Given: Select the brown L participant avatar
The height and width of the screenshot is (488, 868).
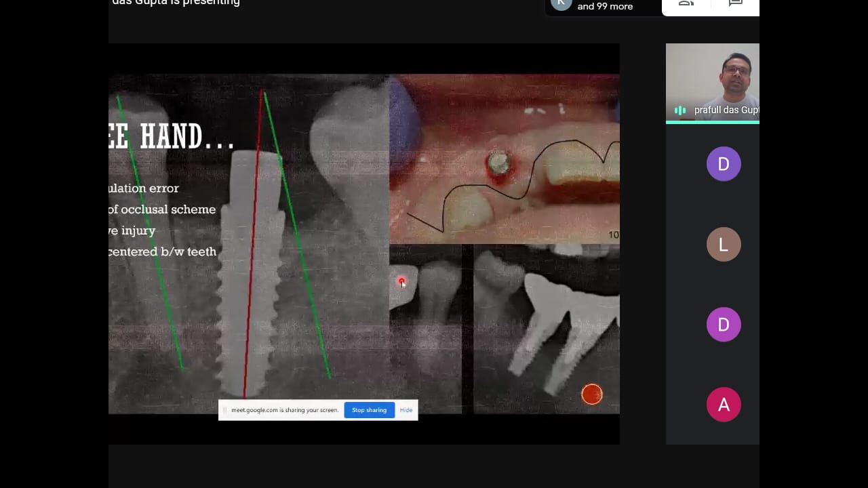Looking at the screenshot, I should tap(723, 245).
